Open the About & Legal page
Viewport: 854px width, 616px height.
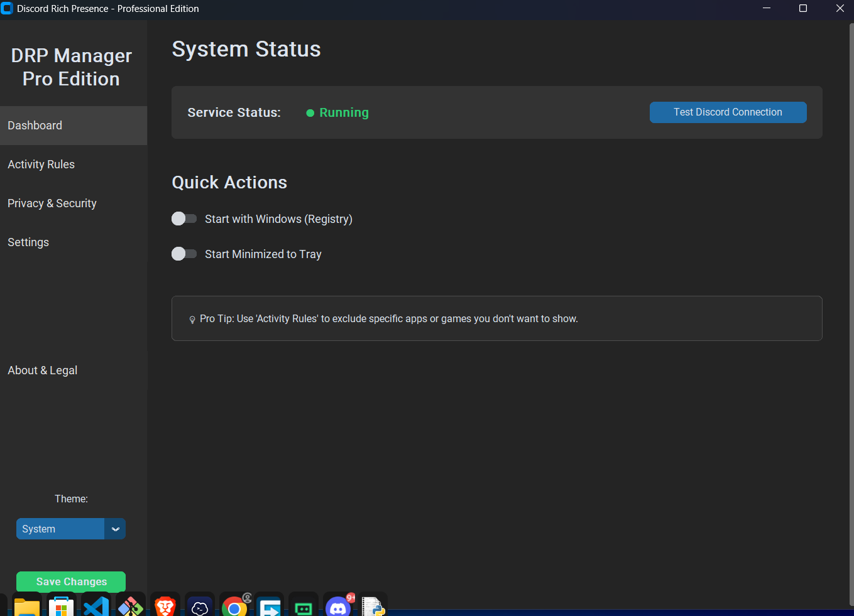point(74,370)
